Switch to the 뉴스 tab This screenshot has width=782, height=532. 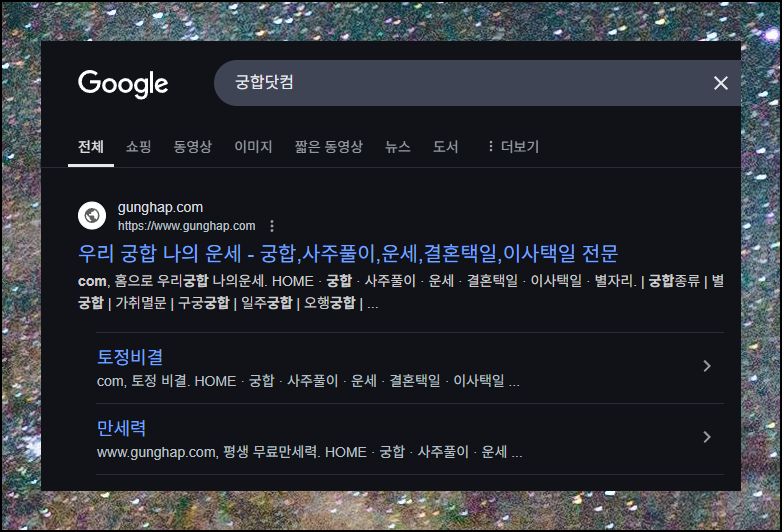click(x=397, y=146)
